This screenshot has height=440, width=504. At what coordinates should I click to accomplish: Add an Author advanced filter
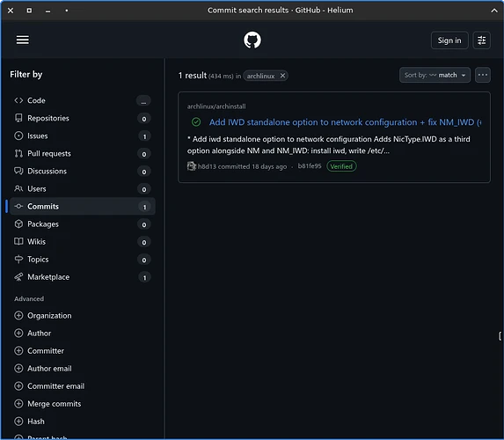(33, 334)
